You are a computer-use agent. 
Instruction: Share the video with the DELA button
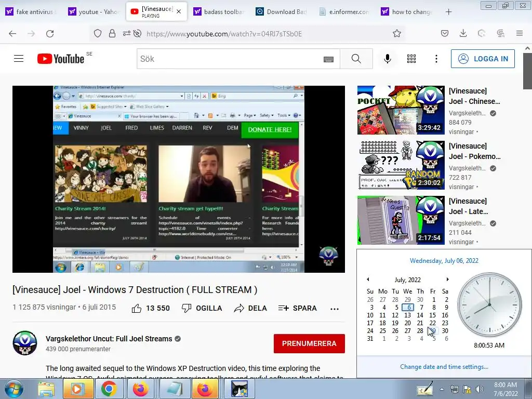tap(250, 309)
